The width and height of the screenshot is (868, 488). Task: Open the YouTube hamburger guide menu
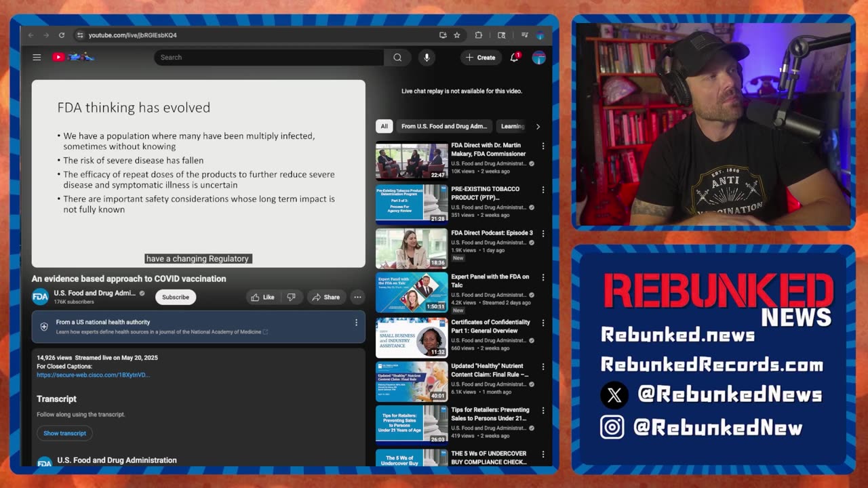pos(37,58)
